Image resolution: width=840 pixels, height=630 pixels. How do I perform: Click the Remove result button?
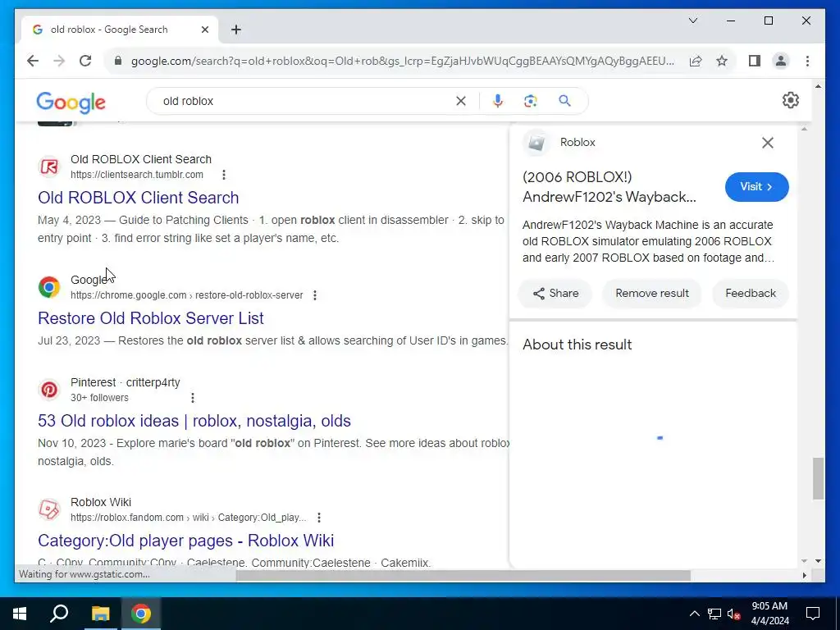point(652,294)
